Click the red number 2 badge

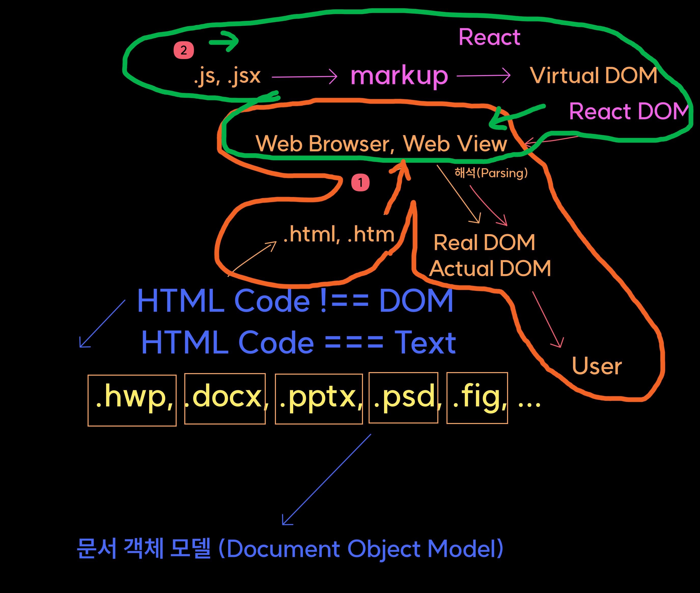pyautogui.click(x=184, y=50)
